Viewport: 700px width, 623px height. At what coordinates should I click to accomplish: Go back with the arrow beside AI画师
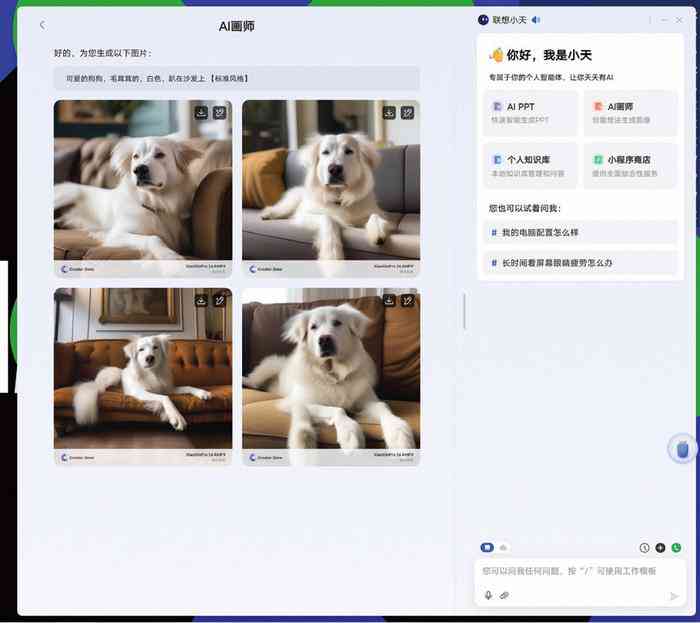pos(42,25)
